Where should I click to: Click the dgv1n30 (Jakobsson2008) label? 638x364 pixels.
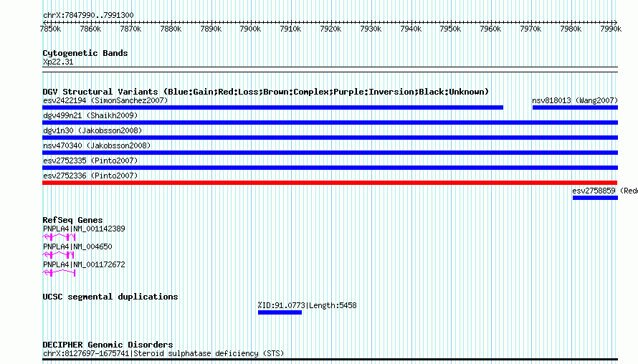92,130
